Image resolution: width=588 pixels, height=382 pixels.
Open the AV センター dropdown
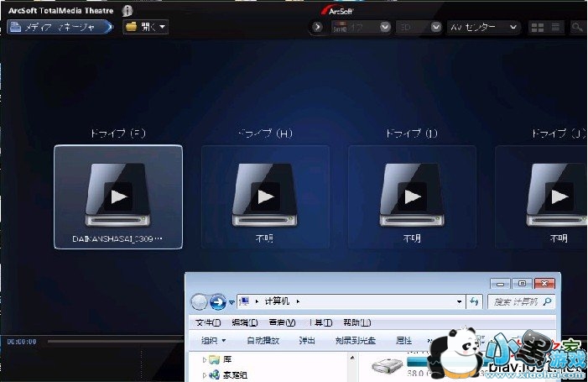pos(484,28)
